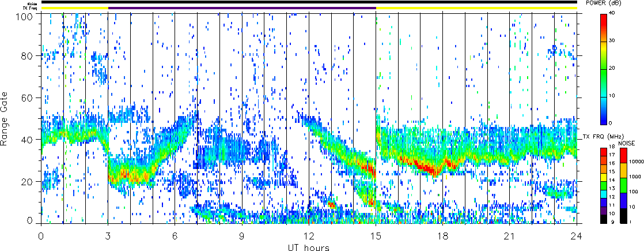Click the x-axis tick label '9'
Screen dimensions: 644x251
tap(242, 236)
